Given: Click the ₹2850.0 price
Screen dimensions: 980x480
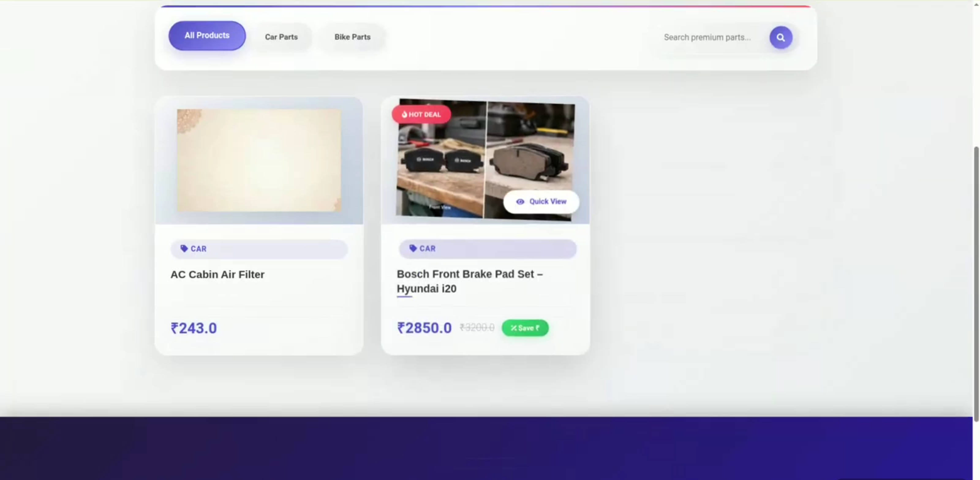Looking at the screenshot, I should 424,328.
